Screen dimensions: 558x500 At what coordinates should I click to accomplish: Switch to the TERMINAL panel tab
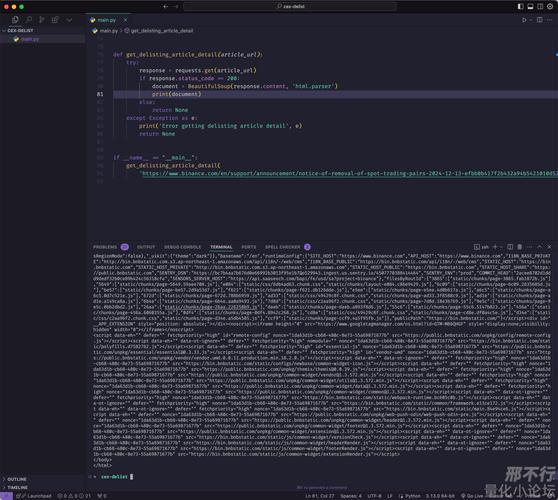[x=221, y=247]
